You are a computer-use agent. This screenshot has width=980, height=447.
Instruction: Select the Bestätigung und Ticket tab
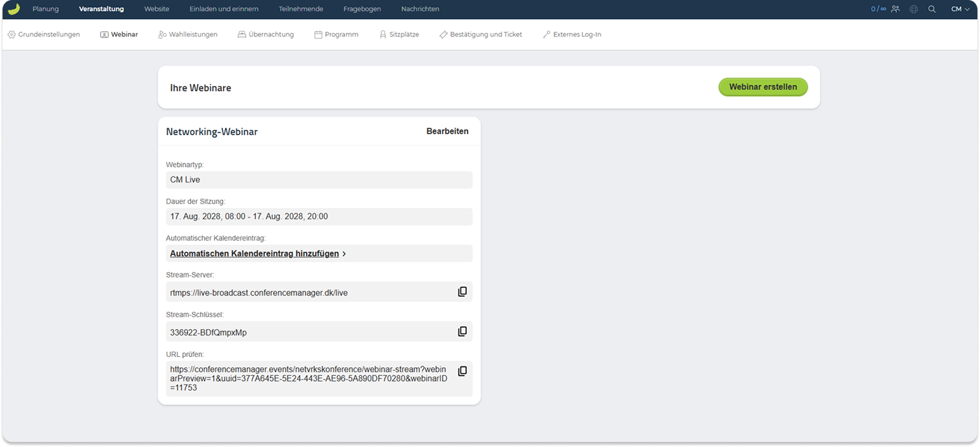pyautogui.click(x=481, y=34)
